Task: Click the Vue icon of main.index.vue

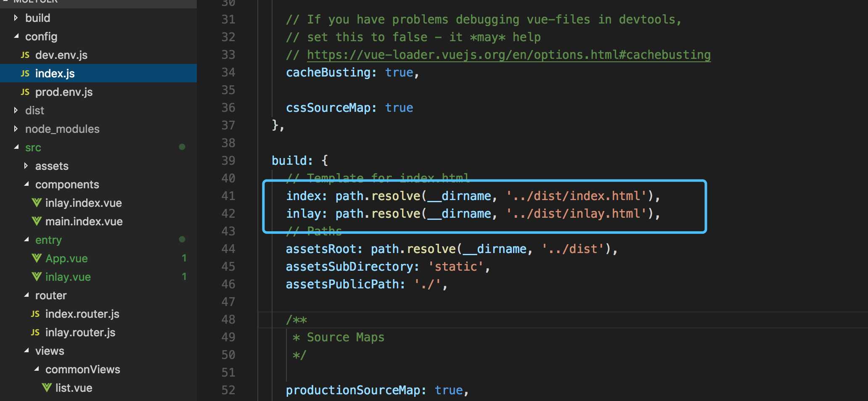Action: pyautogui.click(x=37, y=222)
